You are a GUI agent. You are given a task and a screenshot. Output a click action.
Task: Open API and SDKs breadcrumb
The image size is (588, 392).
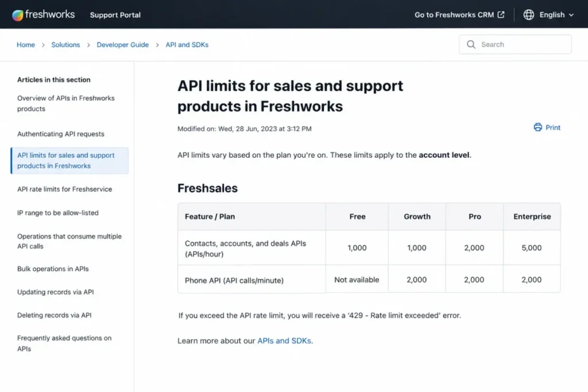(187, 45)
